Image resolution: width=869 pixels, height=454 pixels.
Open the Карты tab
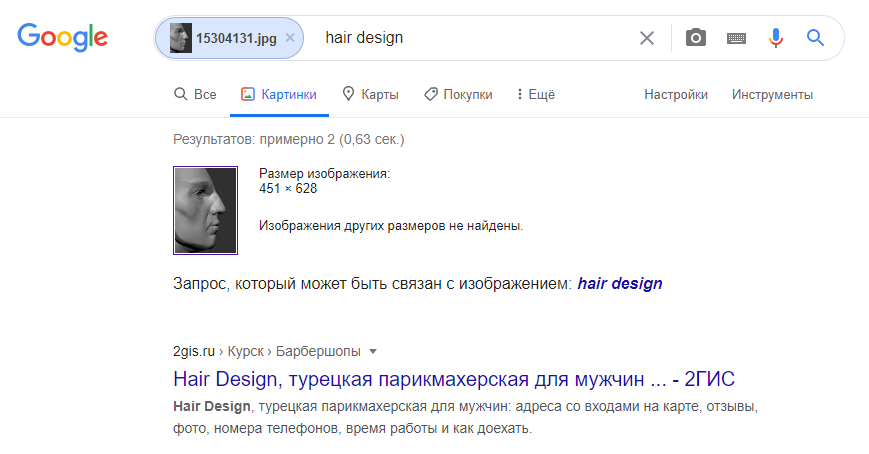(370, 94)
